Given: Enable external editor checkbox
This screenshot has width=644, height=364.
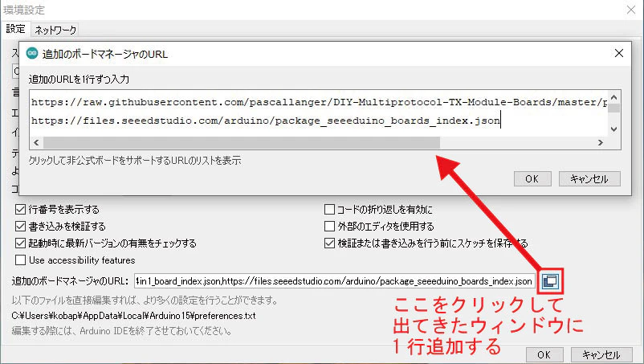Looking at the screenshot, I should point(329,227).
